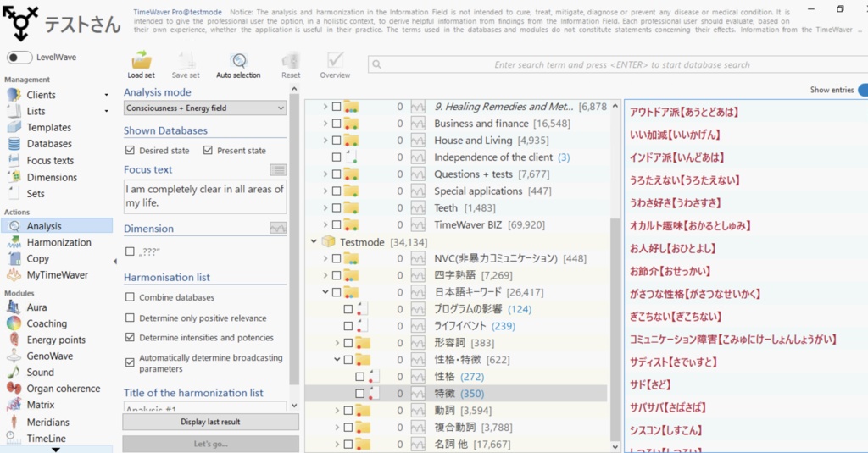Collapse the 性格・特徴 folder
Viewport: 868px width, 453px height.
tap(337, 360)
